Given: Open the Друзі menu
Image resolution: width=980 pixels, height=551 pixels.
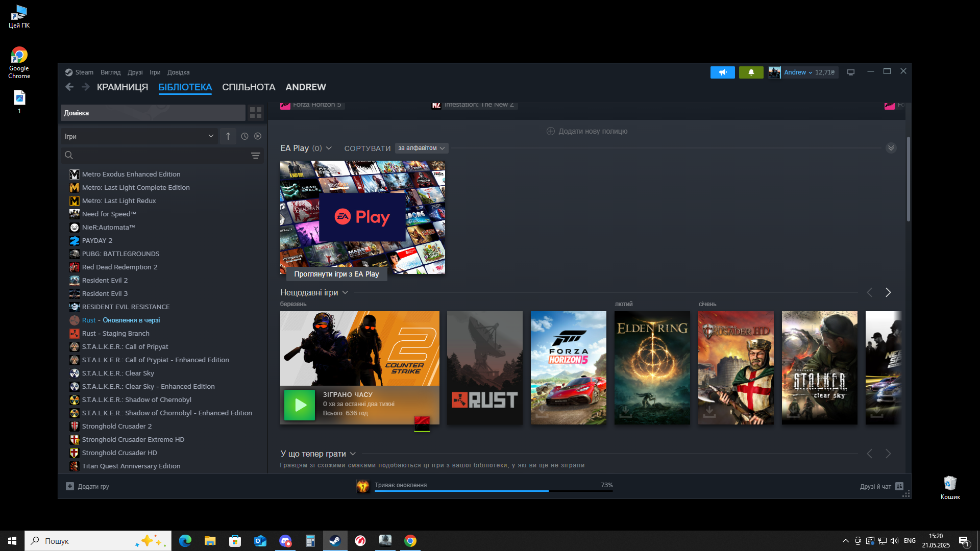Looking at the screenshot, I should (135, 72).
